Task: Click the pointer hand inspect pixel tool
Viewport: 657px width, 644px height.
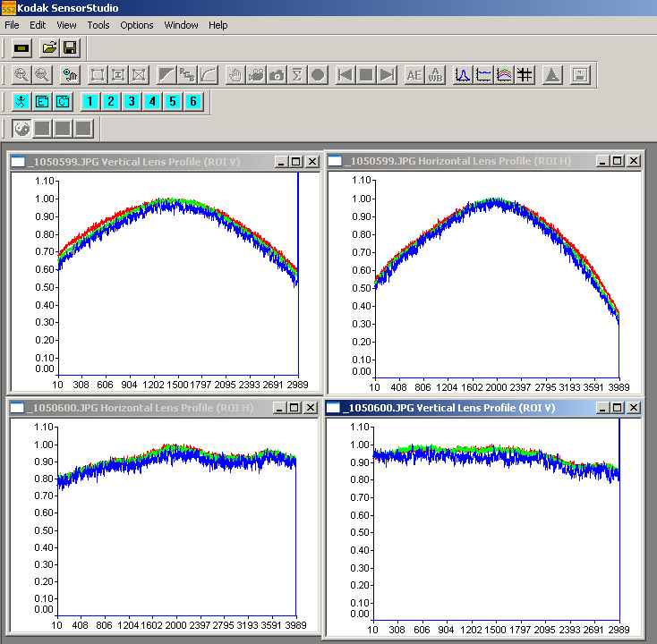Action: pyautogui.click(x=70, y=75)
